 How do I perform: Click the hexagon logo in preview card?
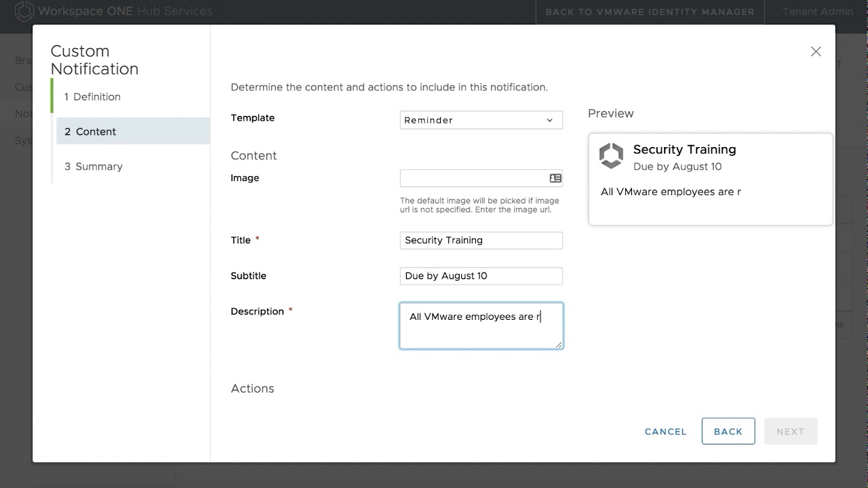click(611, 156)
